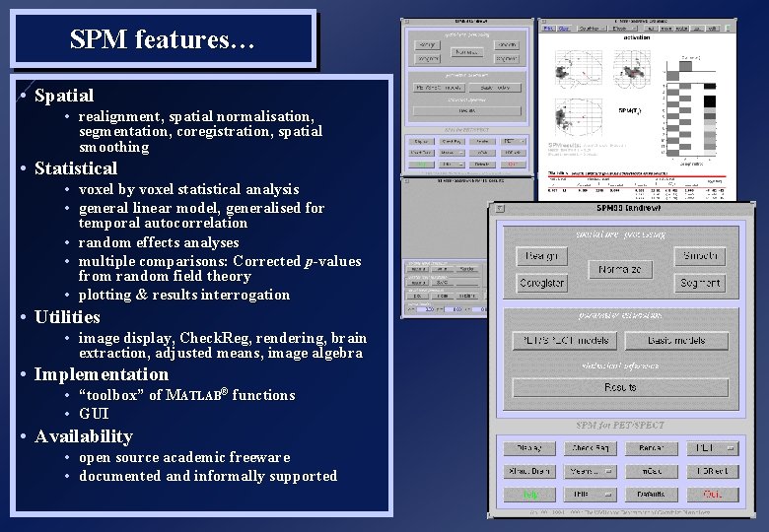The image size is (769, 532).
Task: Click the Display utility button in the front SPM99 window
Action: click(x=529, y=447)
